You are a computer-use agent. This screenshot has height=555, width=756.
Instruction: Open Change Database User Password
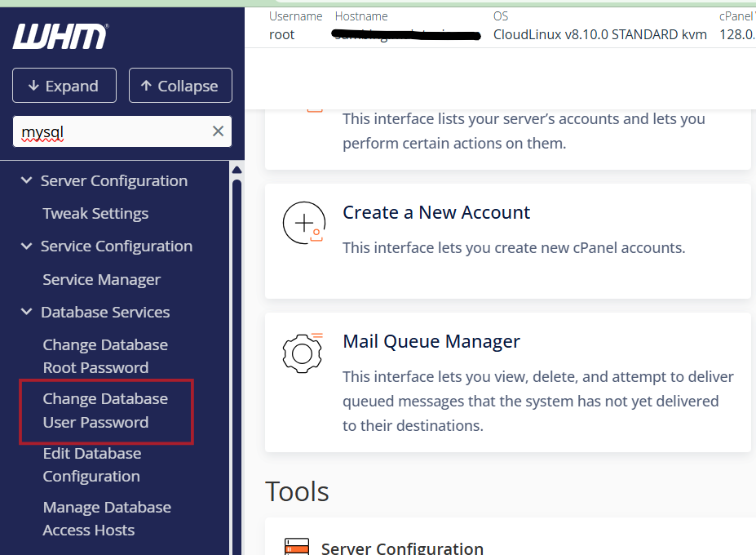pos(105,411)
